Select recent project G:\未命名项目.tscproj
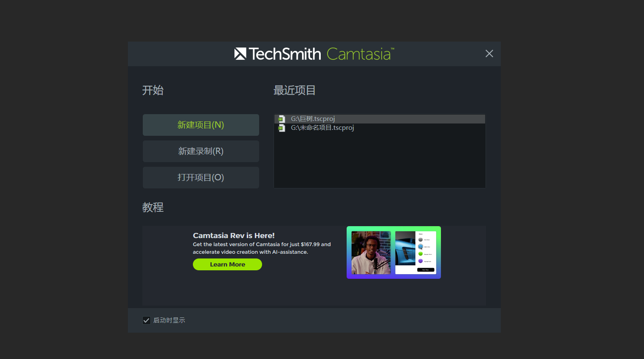This screenshot has height=359, width=644. 380,128
